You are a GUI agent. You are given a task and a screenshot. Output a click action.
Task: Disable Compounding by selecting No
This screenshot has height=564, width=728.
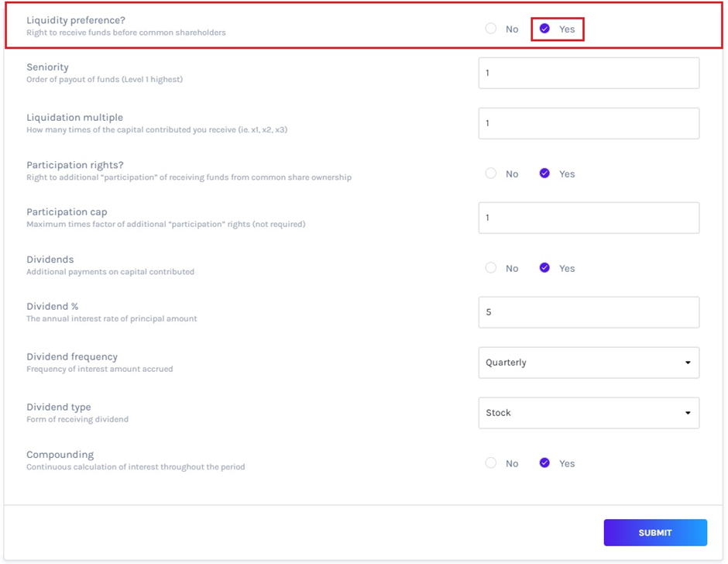pos(491,463)
